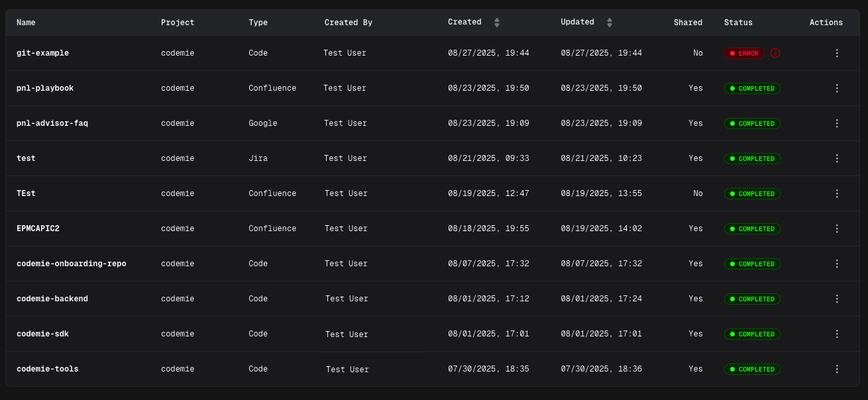The width and height of the screenshot is (868, 400).
Task: Open three-dot menu for pnl-advisor-faq
Action: point(836,123)
